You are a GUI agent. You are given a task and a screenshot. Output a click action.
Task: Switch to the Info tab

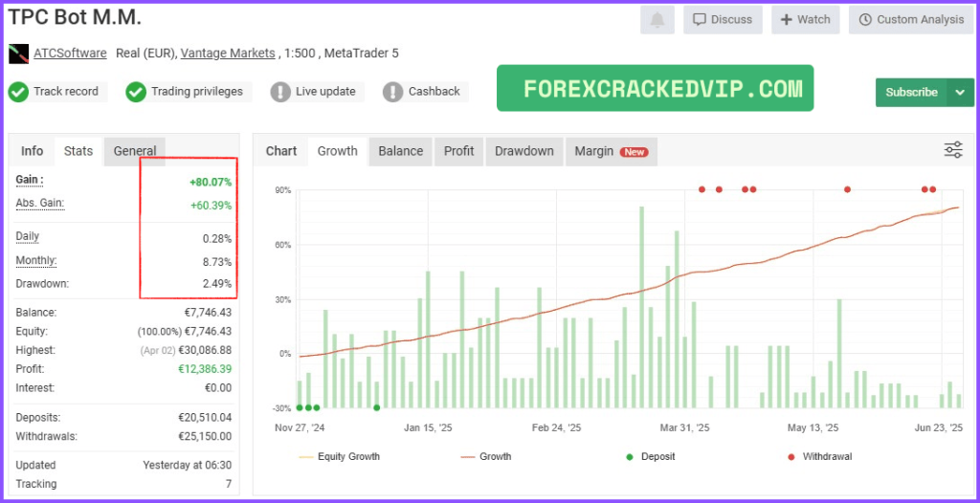click(x=32, y=151)
